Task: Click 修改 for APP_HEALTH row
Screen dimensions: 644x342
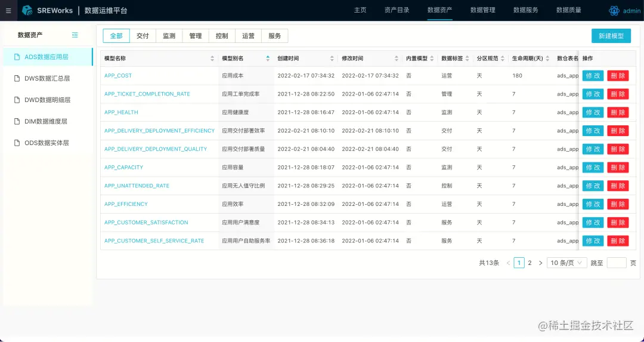Action: (593, 112)
